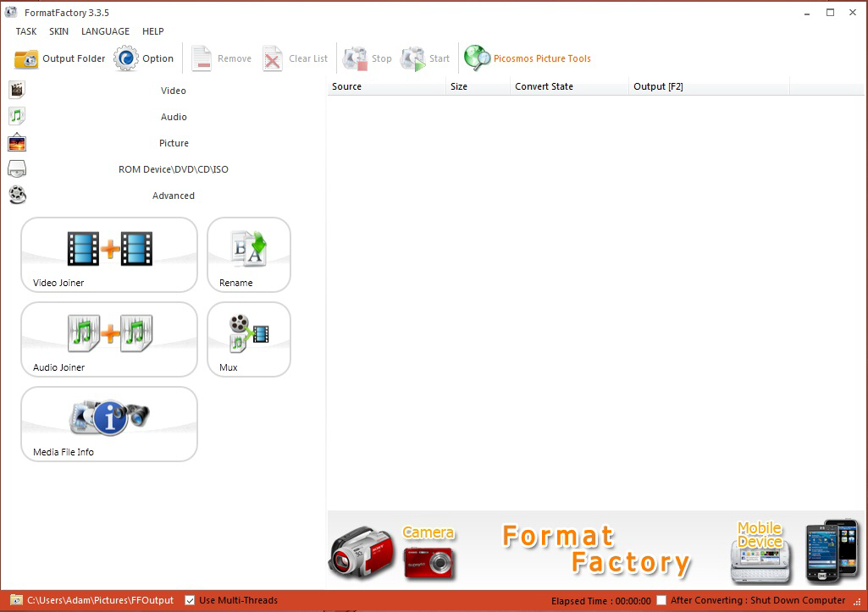Click the Remove toolbar icon
The width and height of the screenshot is (868, 612).
(201, 58)
